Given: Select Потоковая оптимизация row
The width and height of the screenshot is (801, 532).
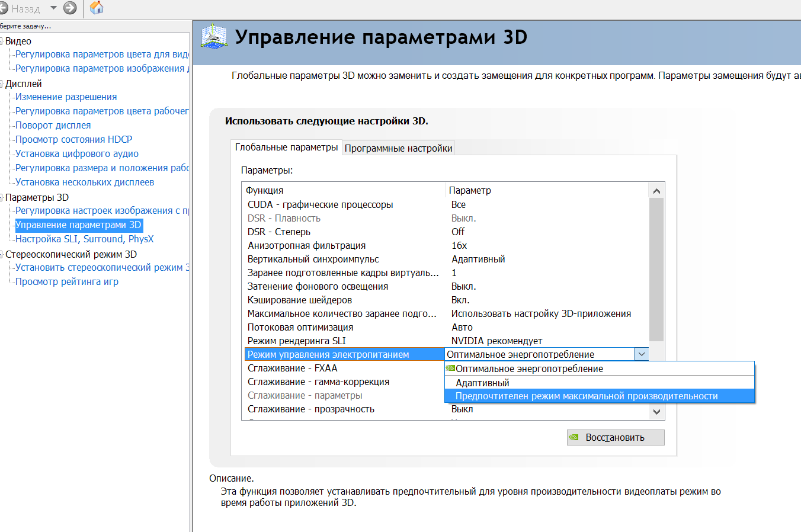Looking at the screenshot, I should coord(446,328).
